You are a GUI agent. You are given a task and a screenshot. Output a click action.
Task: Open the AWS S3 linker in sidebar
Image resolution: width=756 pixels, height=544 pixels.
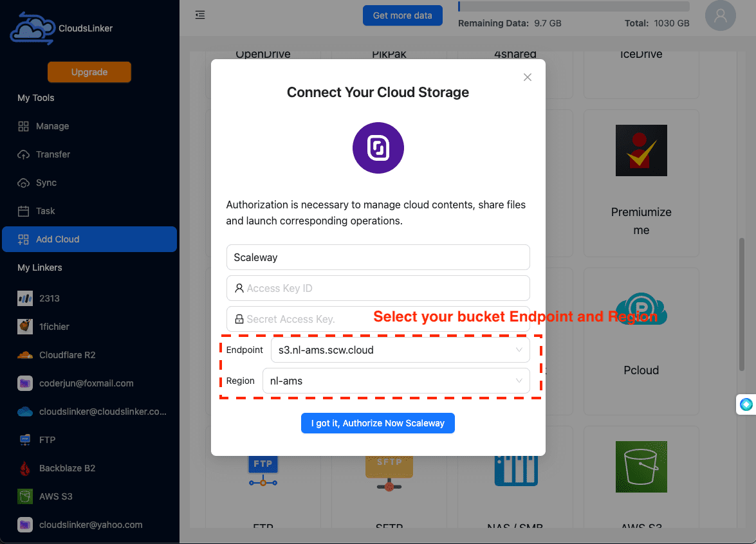[x=89, y=496]
